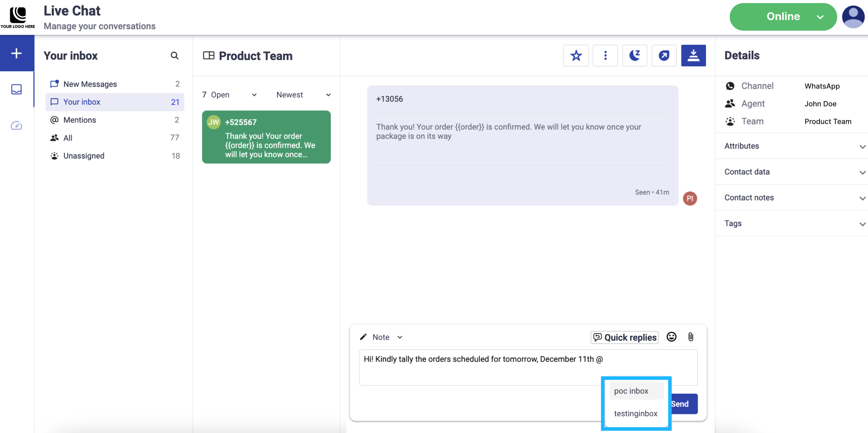Click the Quick replies button

click(x=624, y=337)
